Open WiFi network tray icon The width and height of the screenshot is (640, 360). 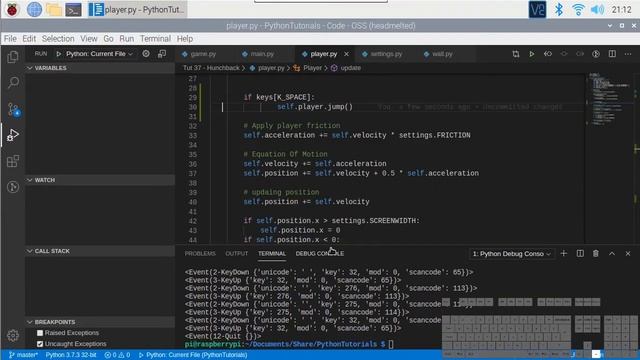(578, 9)
